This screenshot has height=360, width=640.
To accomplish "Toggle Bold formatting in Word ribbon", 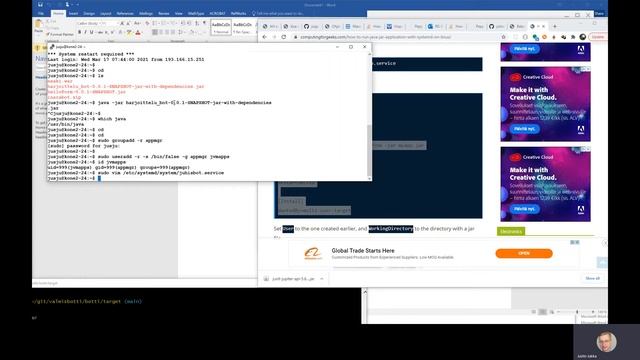I will [x=79, y=32].
